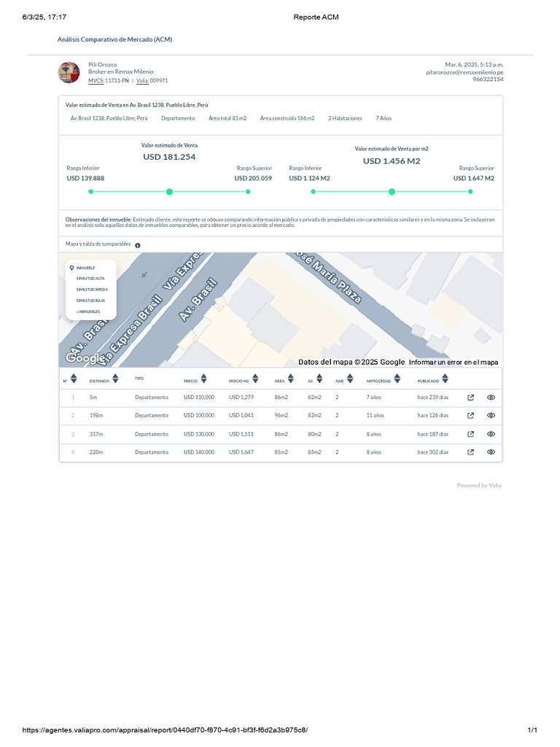Sort comparables by Distancia
The image size is (560, 747).
pyautogui.click(x=116, y=379)
